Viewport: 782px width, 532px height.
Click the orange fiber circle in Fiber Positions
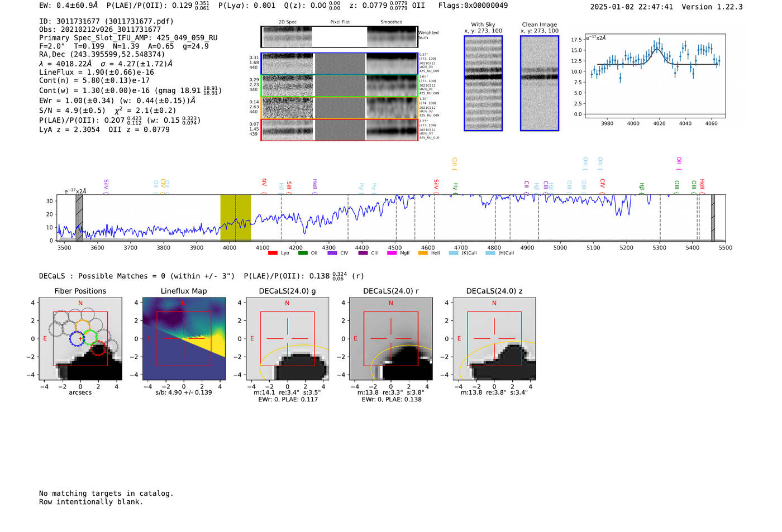(x=82, y=327)
